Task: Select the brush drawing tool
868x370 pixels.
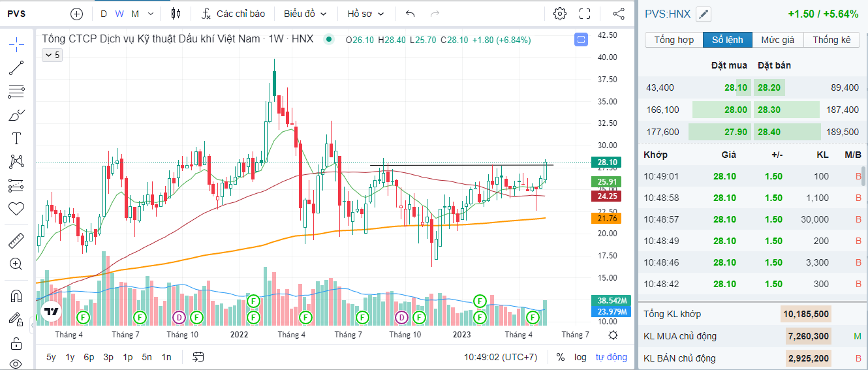Action: point(16,116)
